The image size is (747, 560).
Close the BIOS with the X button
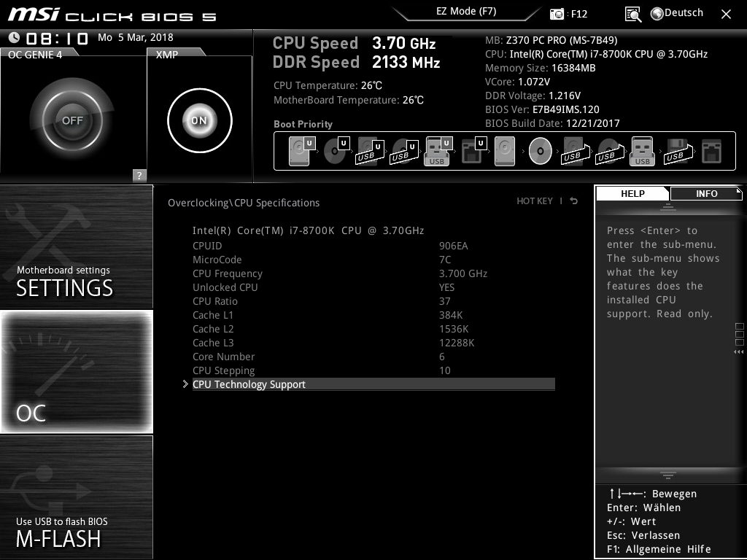click(726, 15)
